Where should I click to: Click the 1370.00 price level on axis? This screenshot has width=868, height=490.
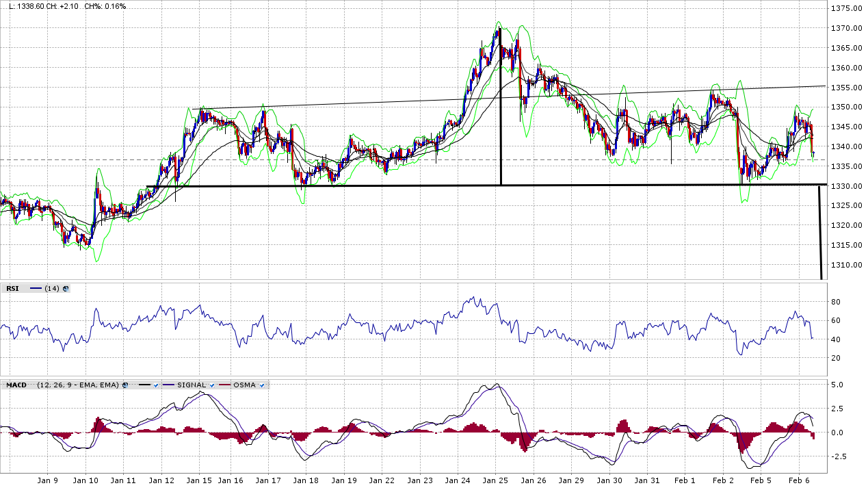[845, 28]
